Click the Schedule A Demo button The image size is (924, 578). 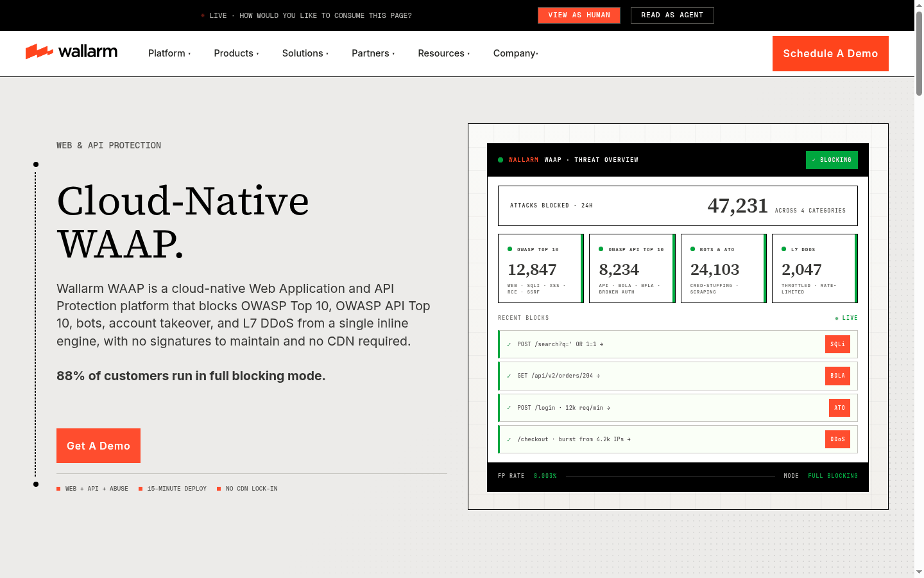830,53
